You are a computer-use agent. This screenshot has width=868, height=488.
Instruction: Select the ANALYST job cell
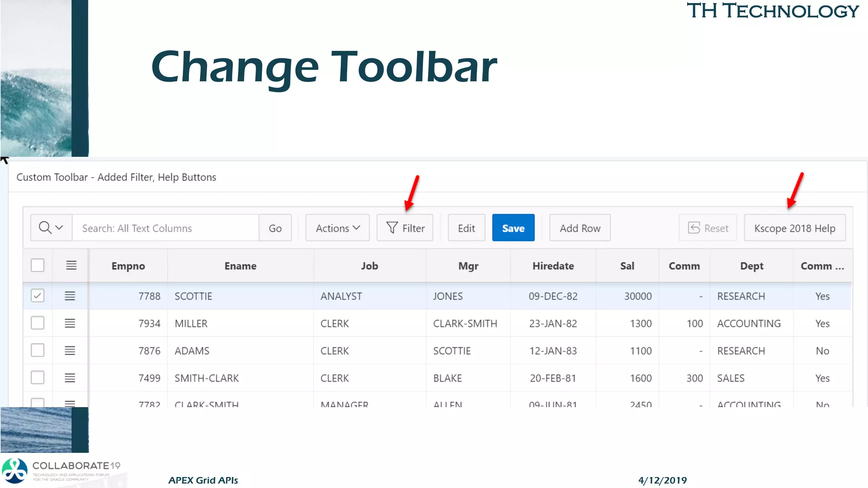point(370,296)
